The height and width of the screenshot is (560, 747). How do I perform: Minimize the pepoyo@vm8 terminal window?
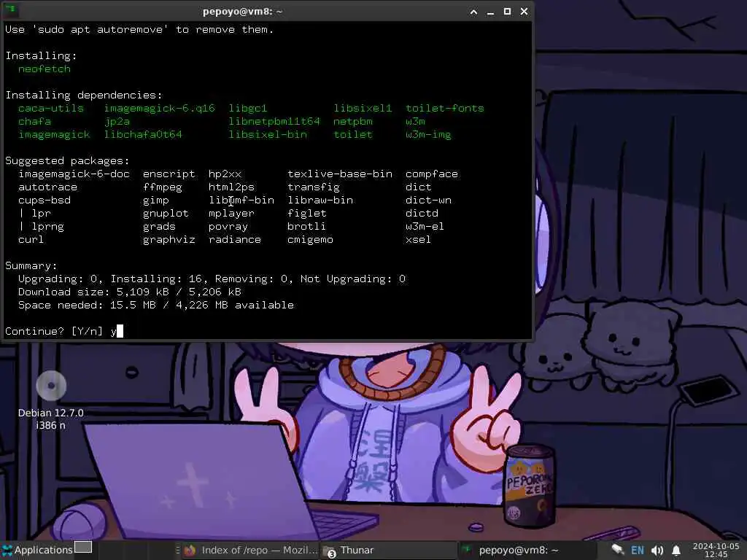490,12
